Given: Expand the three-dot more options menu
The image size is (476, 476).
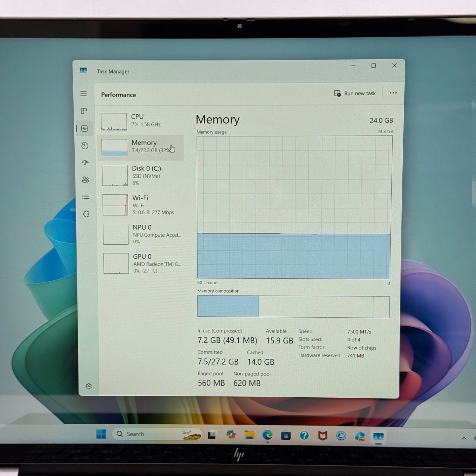Looking at the screenshot, I should (393, 93).
